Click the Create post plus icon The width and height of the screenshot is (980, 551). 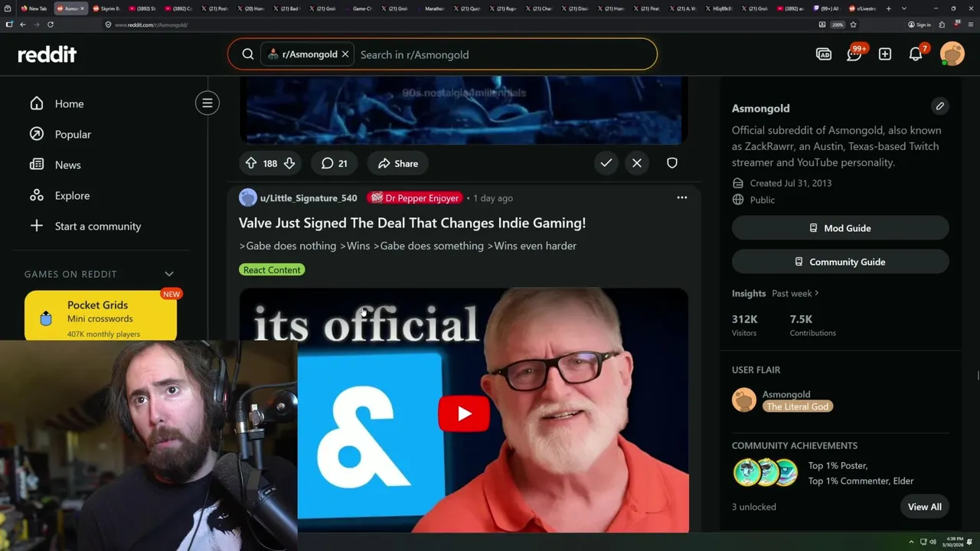[885, 54]
